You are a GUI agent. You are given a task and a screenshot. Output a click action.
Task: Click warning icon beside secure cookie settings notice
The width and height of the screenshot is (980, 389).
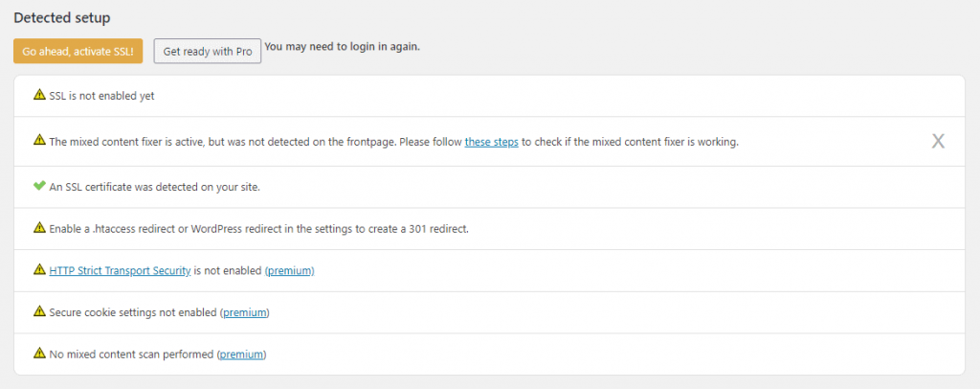point(39,311)
